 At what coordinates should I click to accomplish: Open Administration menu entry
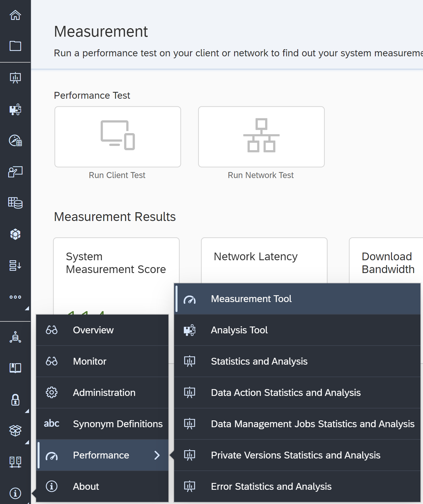coord(102,393)
